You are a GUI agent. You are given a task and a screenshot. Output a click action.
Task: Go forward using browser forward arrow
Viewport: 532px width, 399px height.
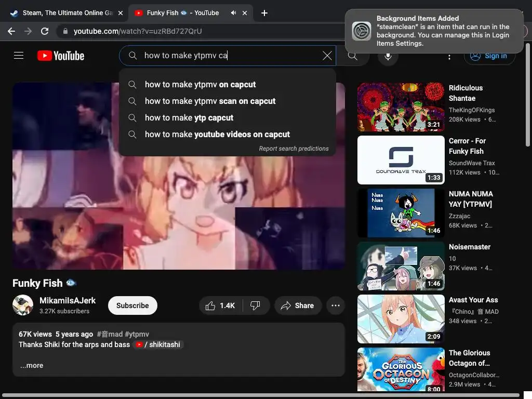(x=28, y=31)
